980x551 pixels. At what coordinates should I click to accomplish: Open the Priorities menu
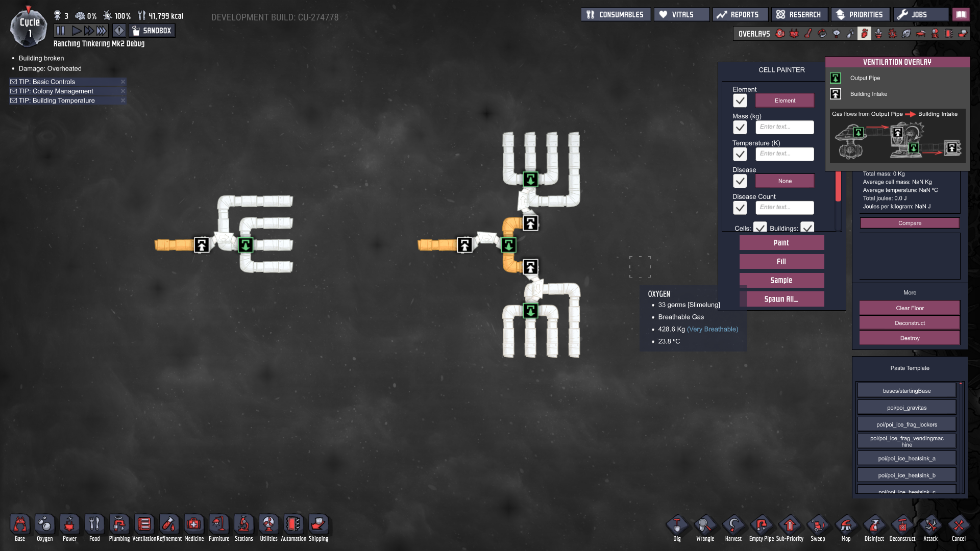pos(860,15)
